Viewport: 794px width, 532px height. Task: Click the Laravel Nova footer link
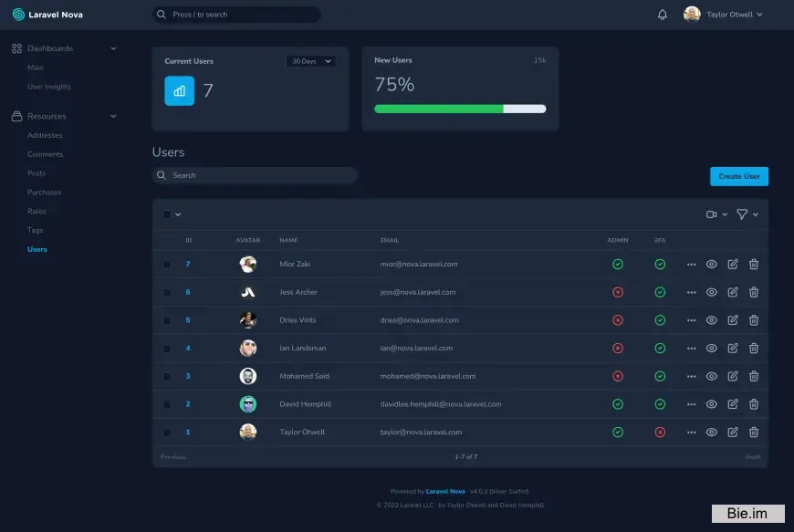pos(445,491)
